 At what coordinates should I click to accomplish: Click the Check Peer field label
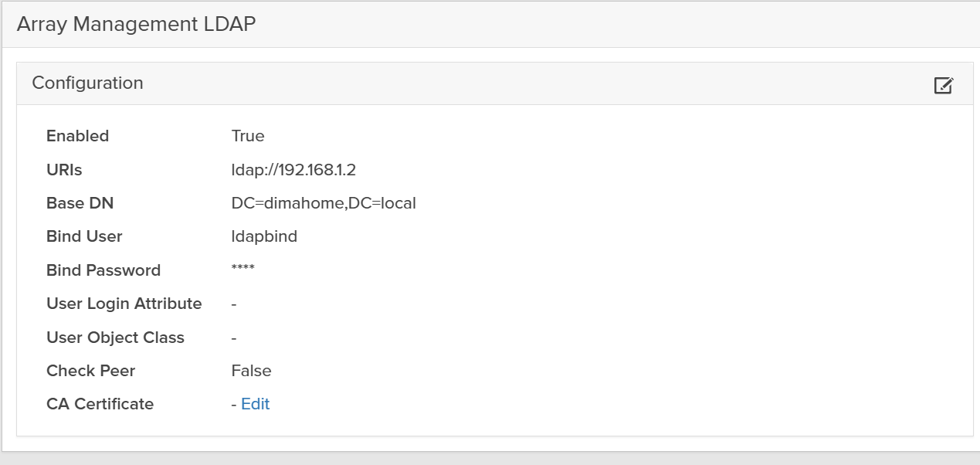coord(90,371)
